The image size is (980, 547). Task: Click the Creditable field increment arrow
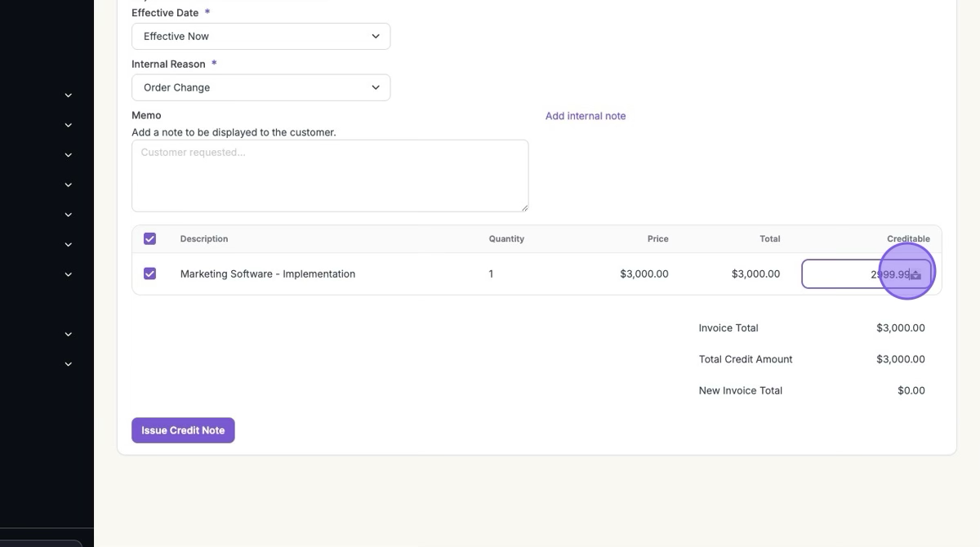pyautogui.click(x=915, y=270)
